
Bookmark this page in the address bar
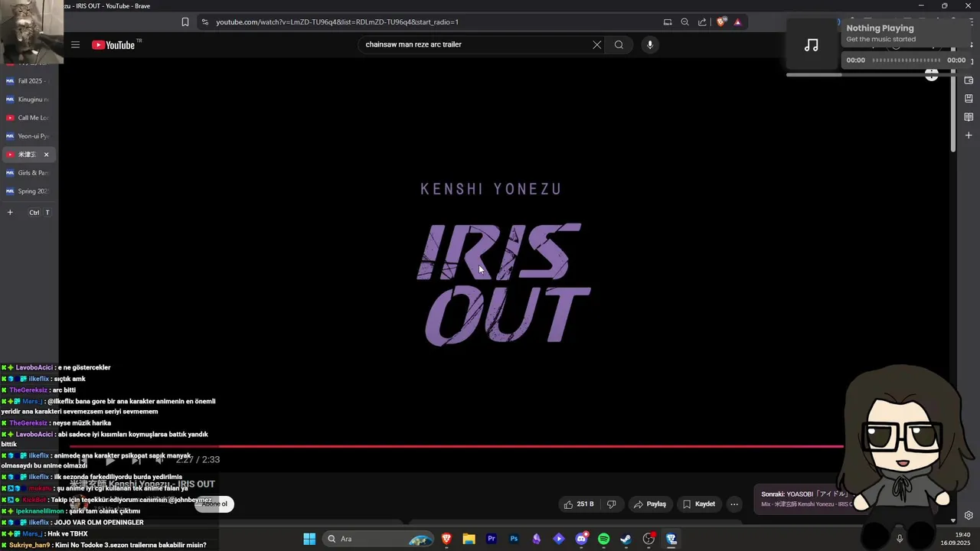pyautogui.click(x=185, y=22)
